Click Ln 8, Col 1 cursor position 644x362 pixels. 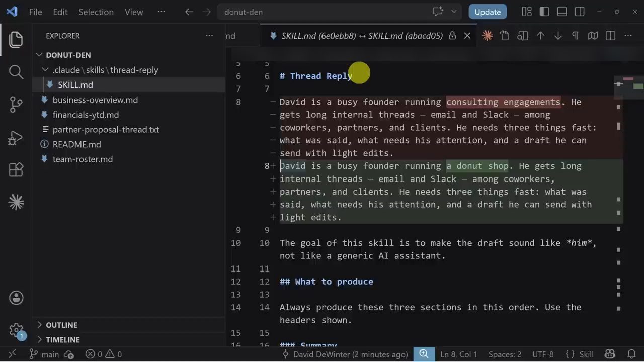coord(459,354)
